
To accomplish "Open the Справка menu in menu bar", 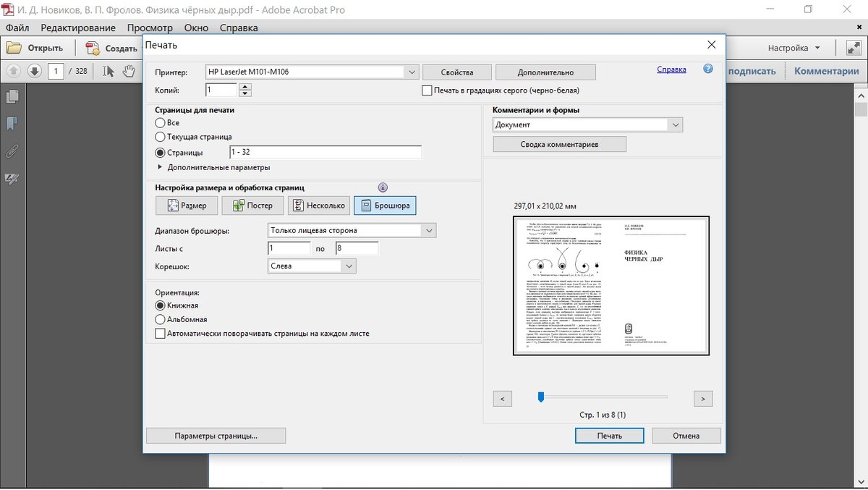I will coord(239,28).
